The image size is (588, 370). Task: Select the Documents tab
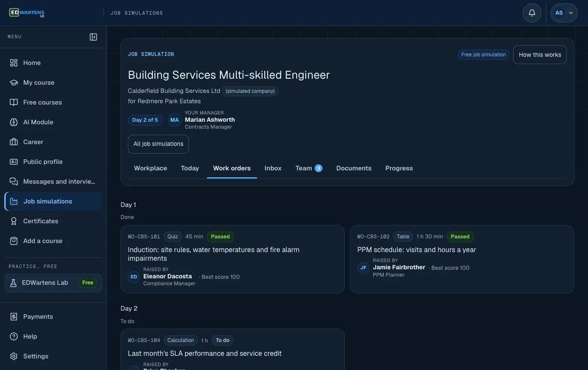tap(354, 168)
